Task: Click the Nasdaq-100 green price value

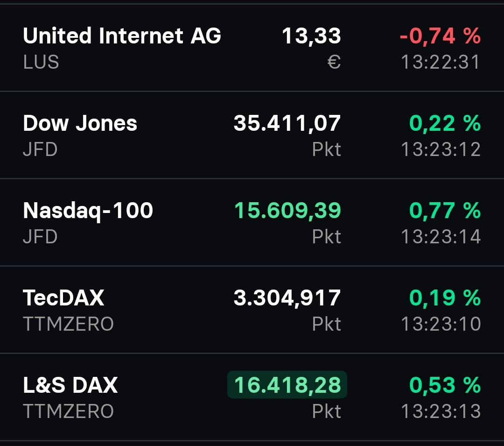Action: pyautogui.click(x=287, y=210)
